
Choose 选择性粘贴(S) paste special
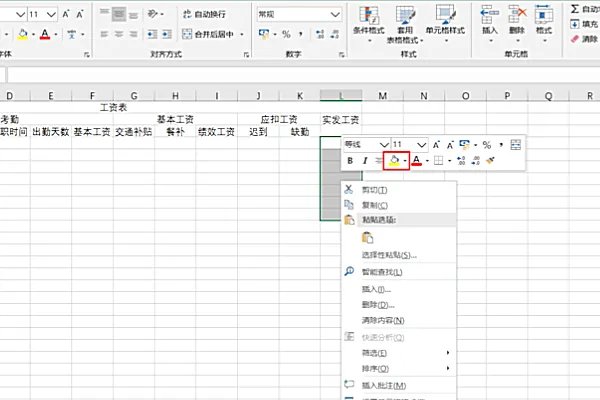[399, 255]
